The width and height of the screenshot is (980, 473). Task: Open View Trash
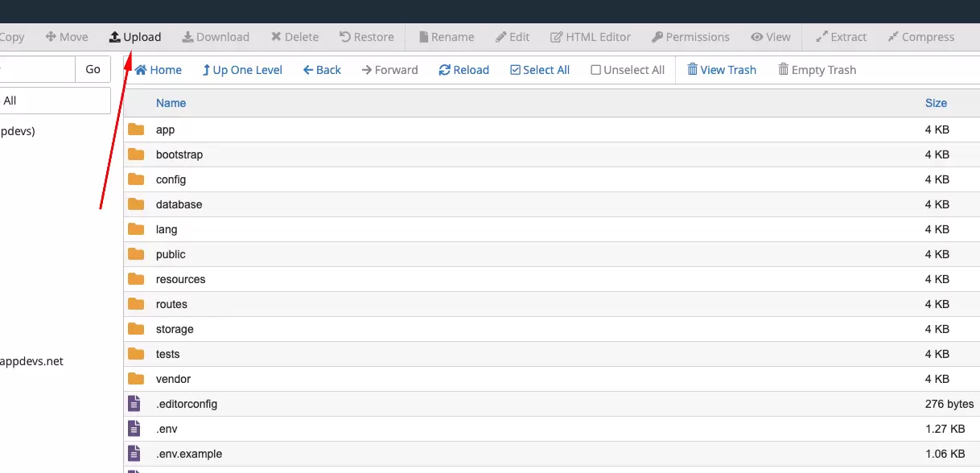point(722,70)
